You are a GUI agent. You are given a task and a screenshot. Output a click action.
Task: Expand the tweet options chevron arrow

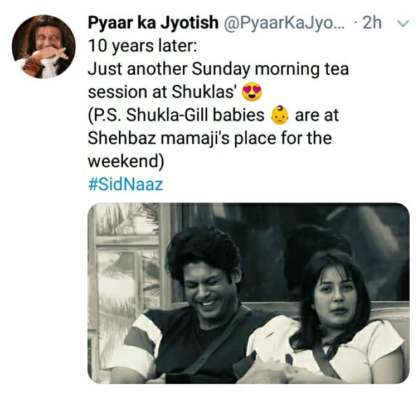pyautogui.click(x=403, y=23)
